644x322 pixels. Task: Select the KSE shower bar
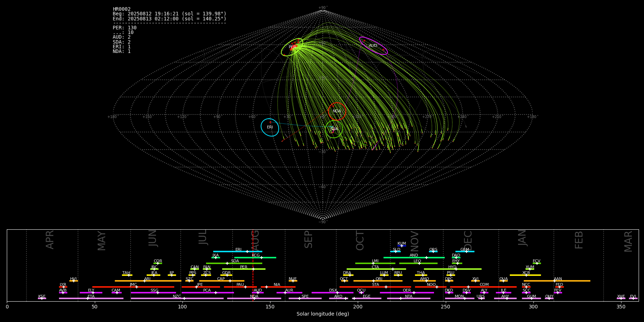[42, 298]
